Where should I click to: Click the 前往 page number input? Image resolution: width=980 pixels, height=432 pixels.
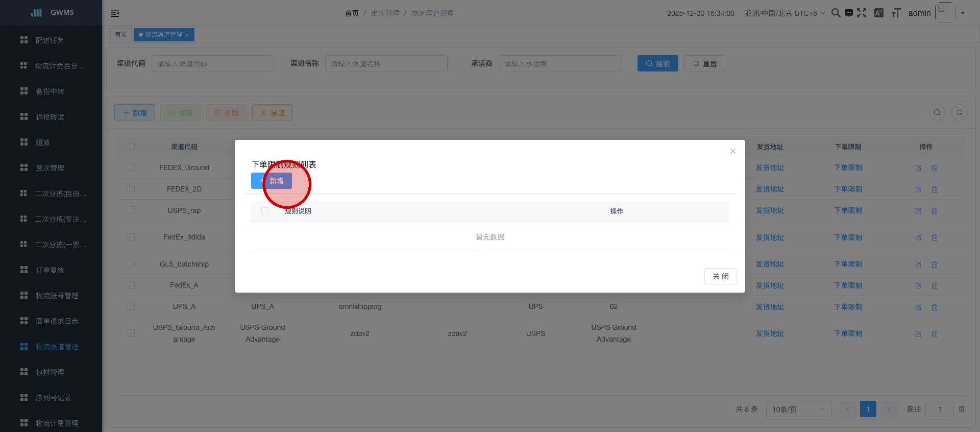[939, 409]
